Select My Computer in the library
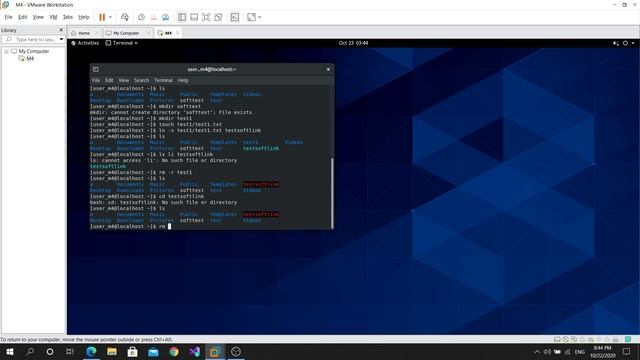The width and height of the screenshot is (640, 360). tap(33, 51)
